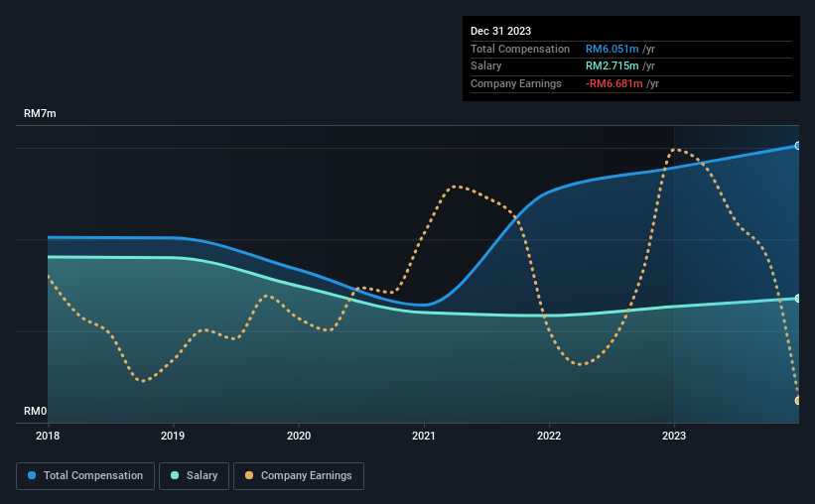Toggle the Total Compensation legend button
The height and width of the screenshot is (504, 815).
[x=85, y=476]
